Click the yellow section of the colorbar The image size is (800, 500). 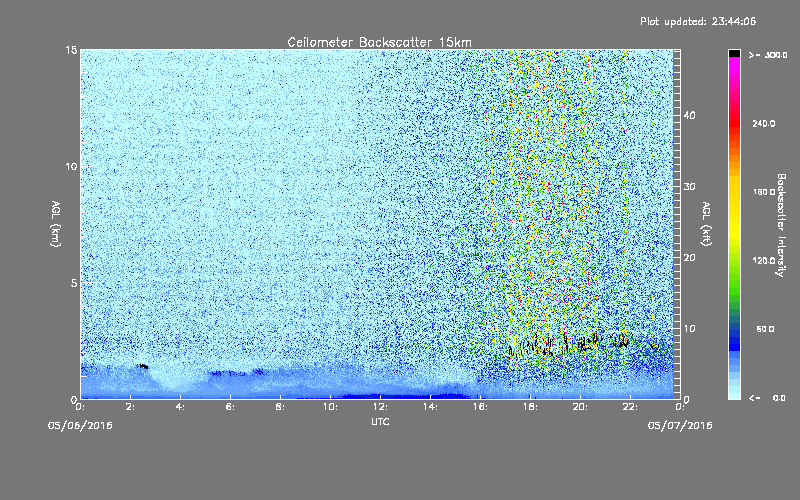point(734,209)
